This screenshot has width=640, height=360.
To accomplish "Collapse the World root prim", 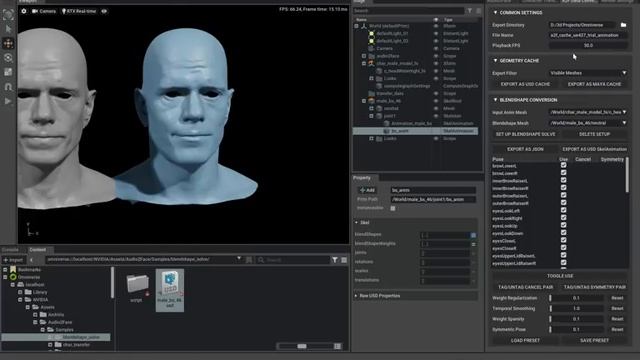I will (x=356, y=26).
